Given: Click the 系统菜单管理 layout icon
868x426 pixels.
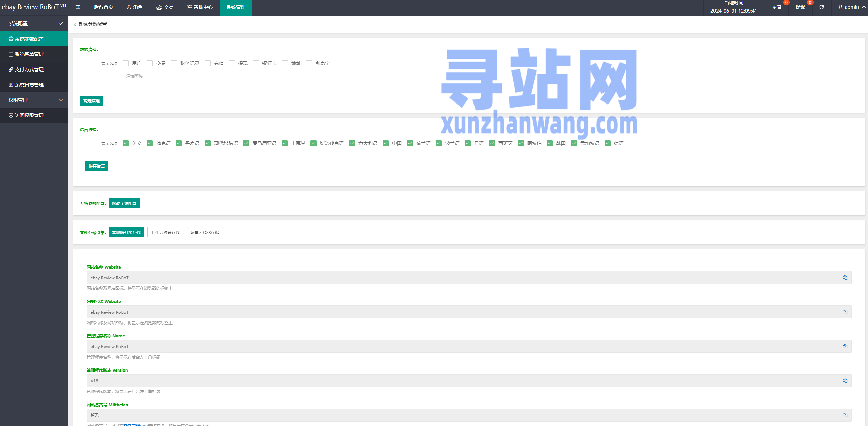Looking at the screenshot, I should click(11, 54).
